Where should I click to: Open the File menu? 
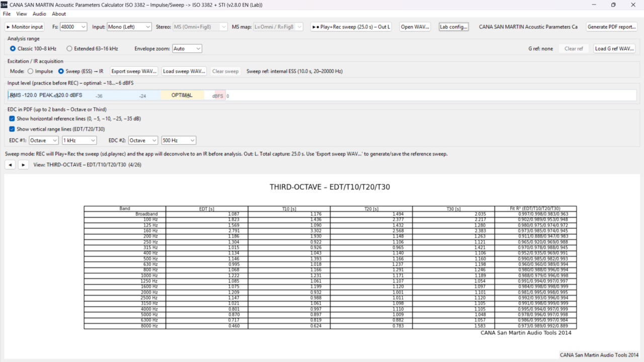[x=7, y=14]
